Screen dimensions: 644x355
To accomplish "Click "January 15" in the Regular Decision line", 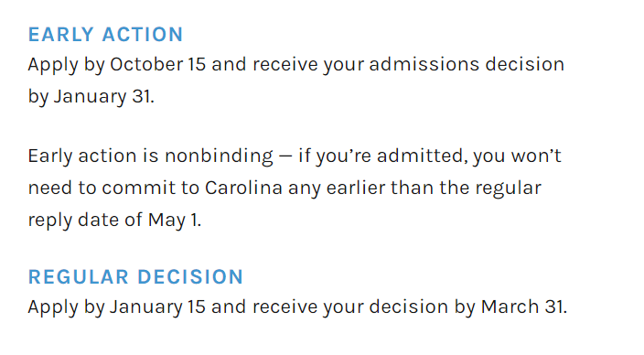I will click(157, 307).
